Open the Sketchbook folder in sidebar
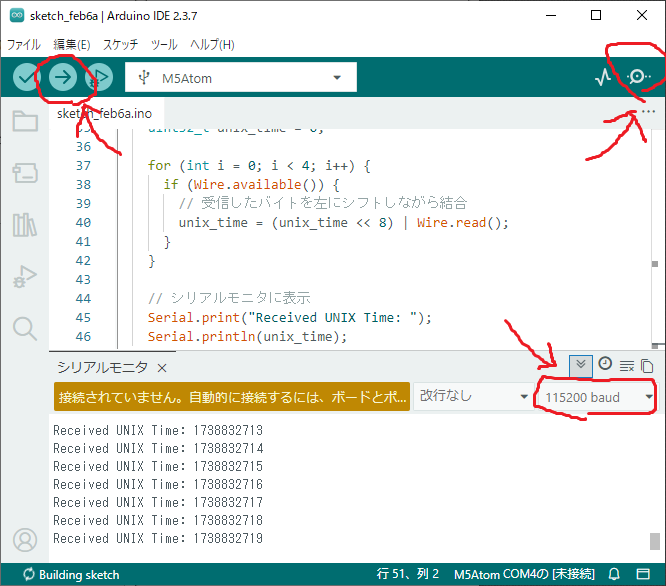 pyautogui.click(x=25, y=122)
